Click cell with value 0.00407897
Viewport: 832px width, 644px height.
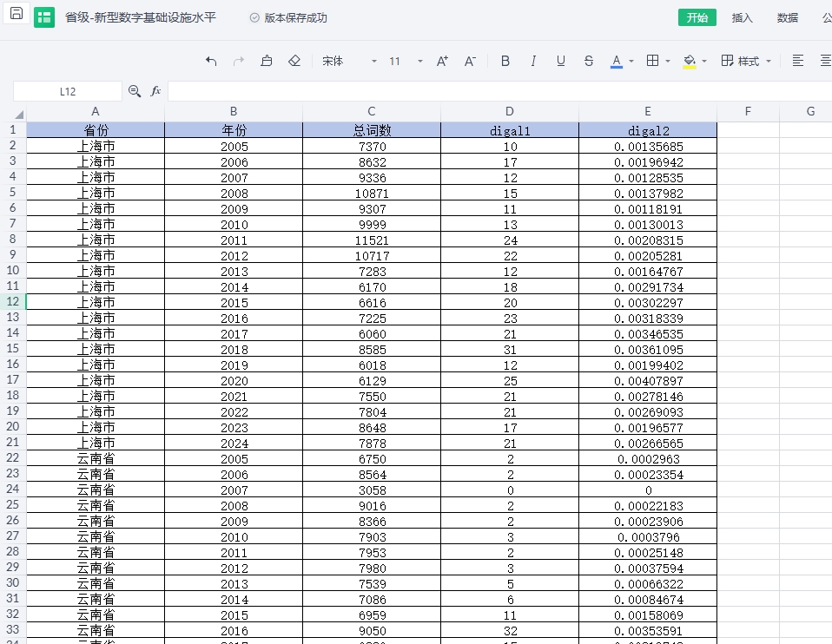648,380
